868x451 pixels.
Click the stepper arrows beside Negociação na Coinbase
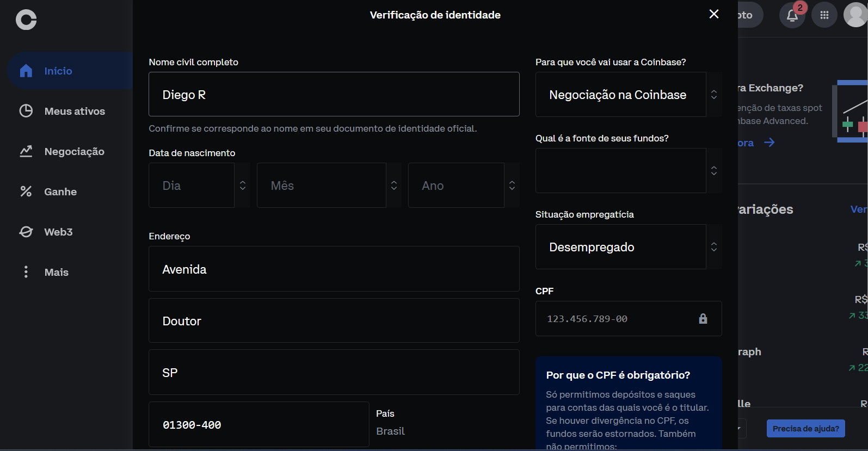pos(714,95)
